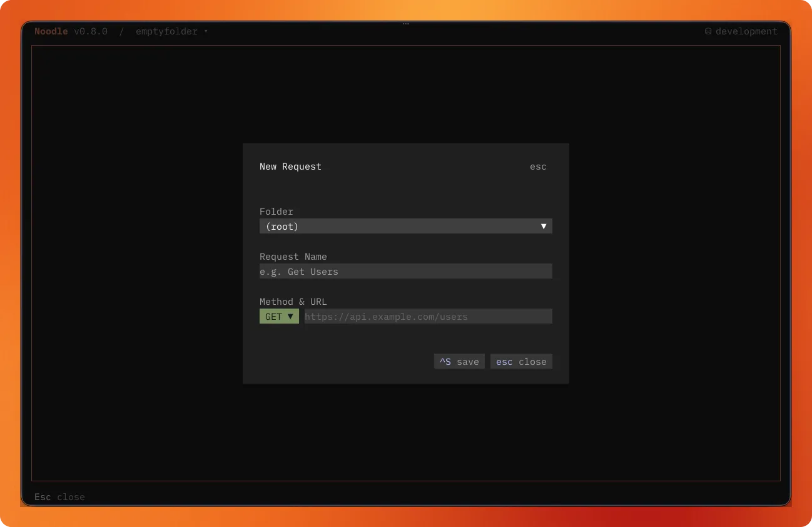812x527 pixels.
Task: Click the development environment indicator
Action: pos(741,31)
